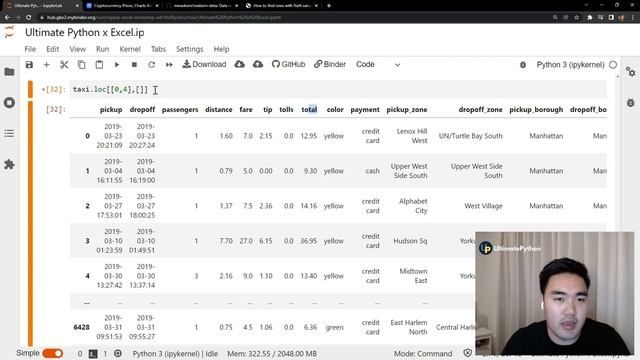
Task: Open the Help menu
Action: tap(221, 49)
